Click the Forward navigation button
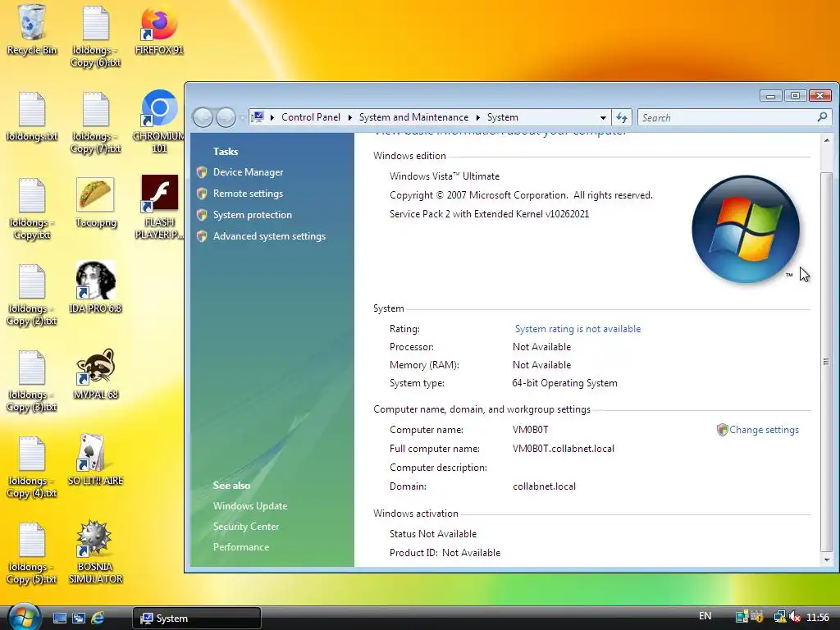840x630 pixels. (x=226, y=117)
